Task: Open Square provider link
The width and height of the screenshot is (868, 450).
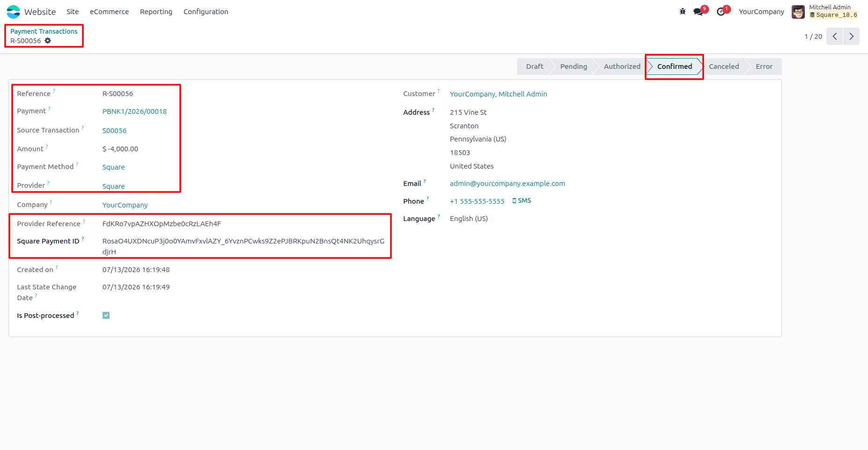Action: click(114, 186)
